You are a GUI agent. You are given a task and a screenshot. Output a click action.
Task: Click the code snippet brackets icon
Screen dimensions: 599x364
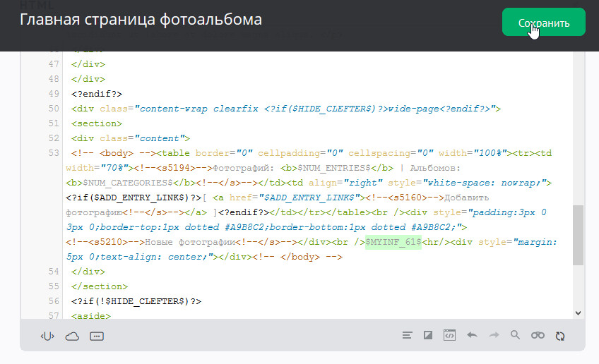point(47,336)
